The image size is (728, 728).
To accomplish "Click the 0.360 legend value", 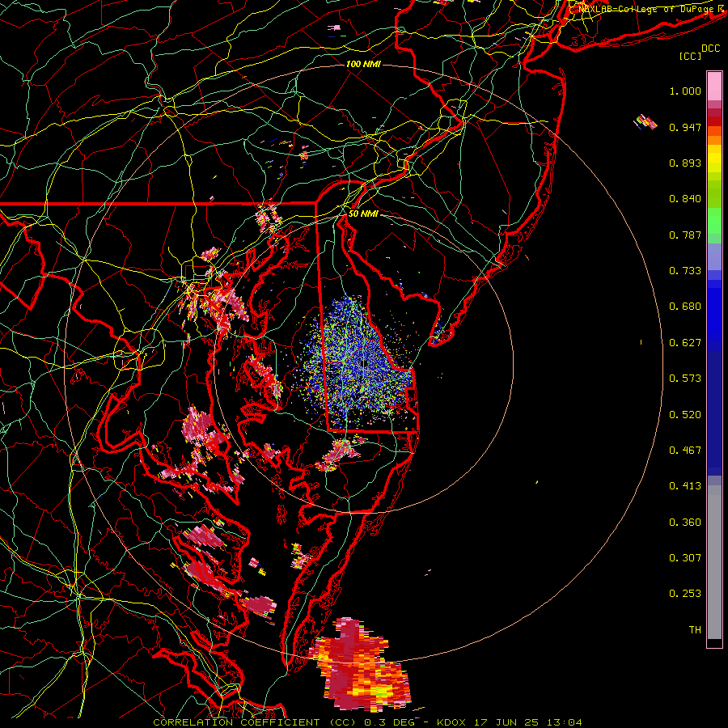I will (x=685, y=523).
